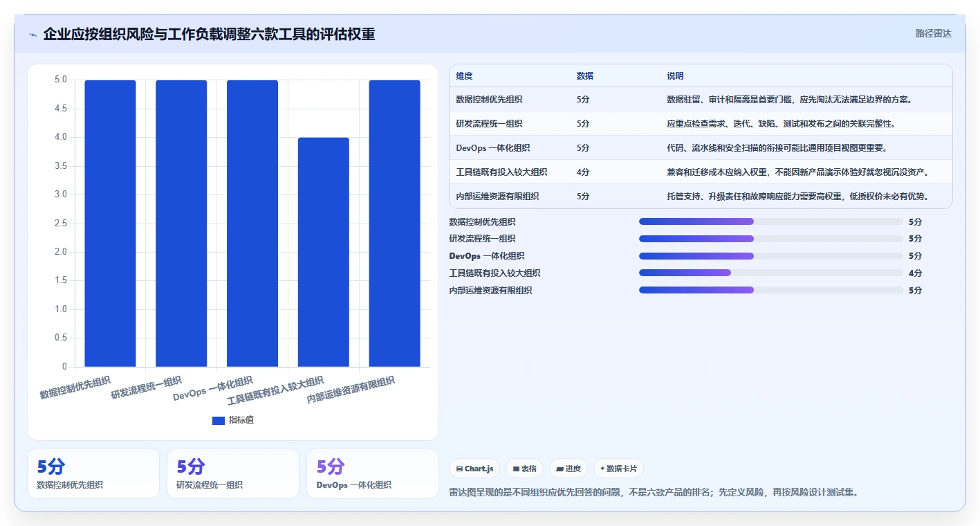980x526 pixels.
Task: Click the 4.0 tick on the y-axis
Action: click(61, 137)
